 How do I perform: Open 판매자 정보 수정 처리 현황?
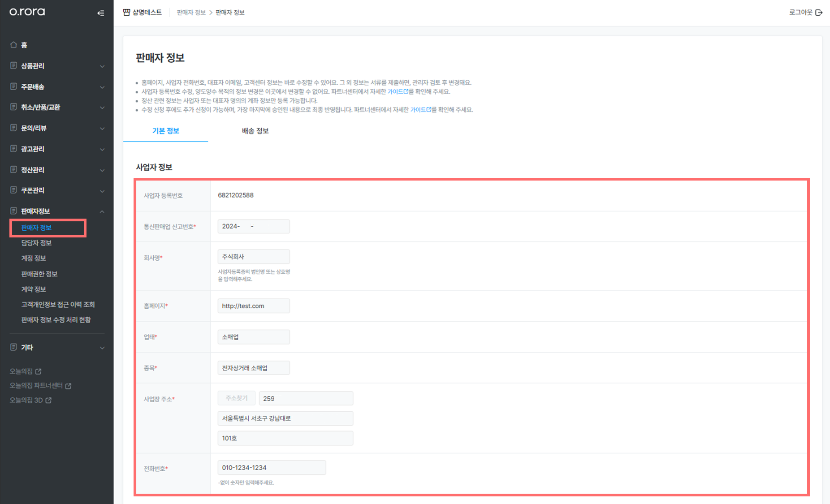[x=56, y=320]
